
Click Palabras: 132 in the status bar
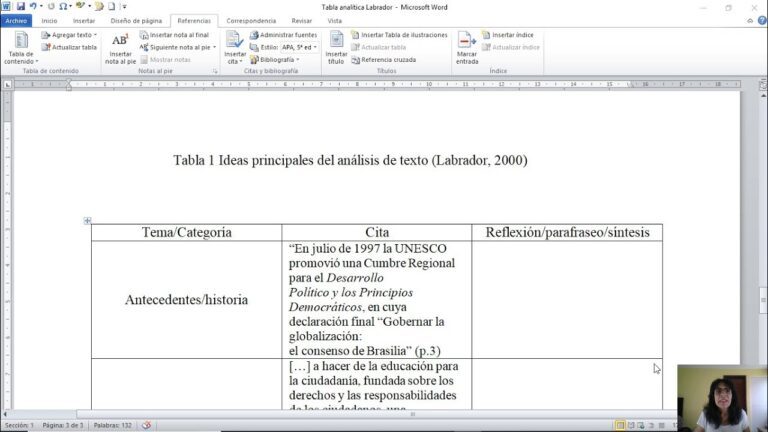click(x=113, y=425)
